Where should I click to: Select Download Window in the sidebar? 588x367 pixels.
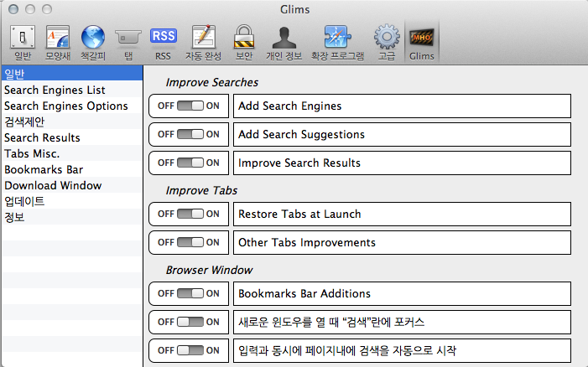click(72, 185)
